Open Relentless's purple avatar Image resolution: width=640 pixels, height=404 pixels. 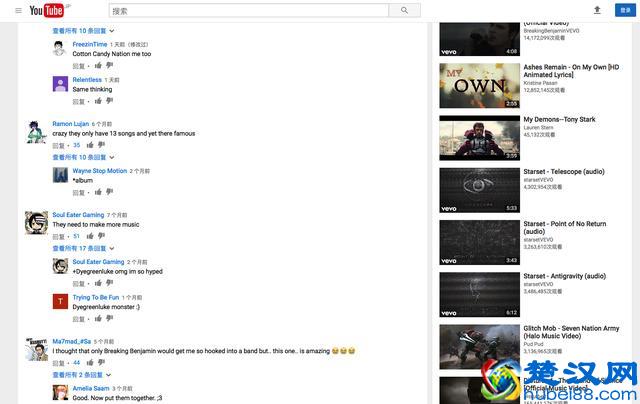pos(60,84)
